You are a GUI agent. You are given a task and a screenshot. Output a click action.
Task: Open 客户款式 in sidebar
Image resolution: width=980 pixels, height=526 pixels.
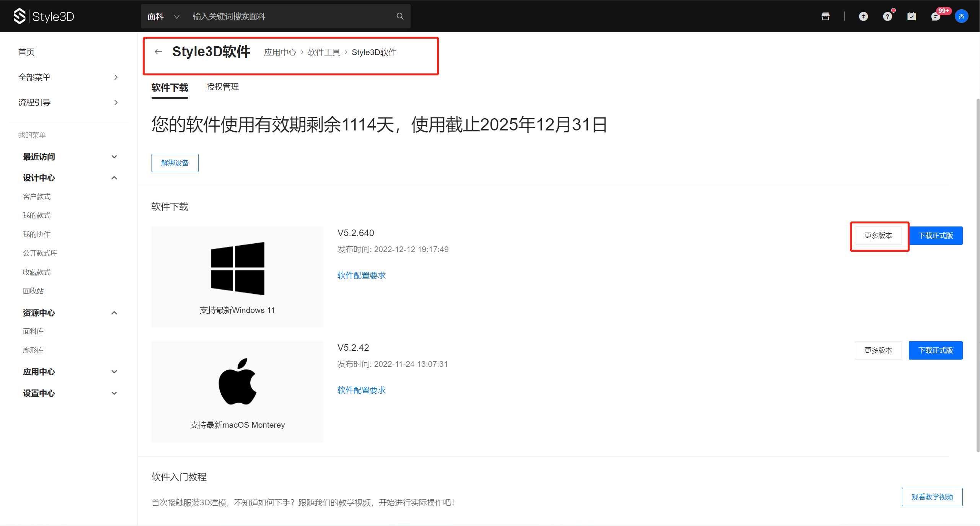pyautogui.click(x=37, y=197)
